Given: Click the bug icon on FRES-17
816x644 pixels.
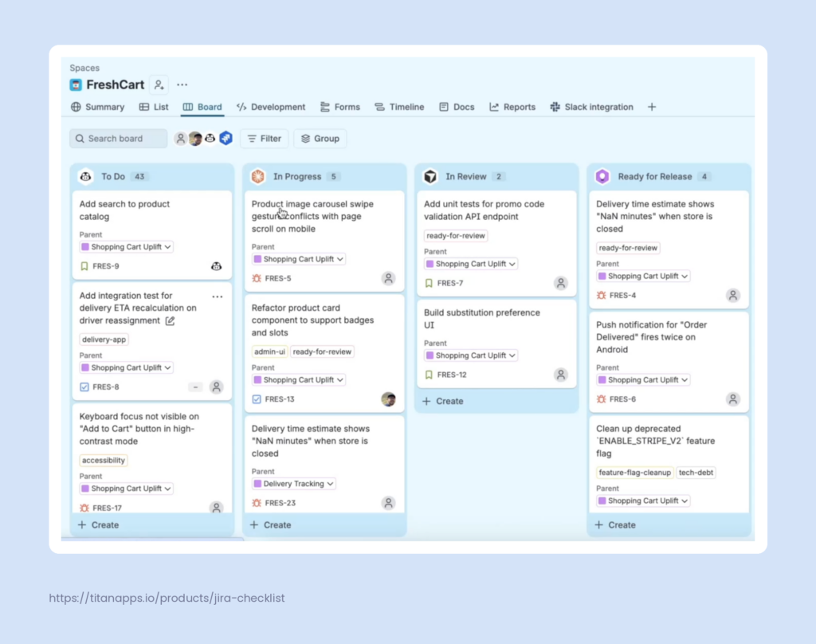Looking at the screenshot, I should click(84, 508).
